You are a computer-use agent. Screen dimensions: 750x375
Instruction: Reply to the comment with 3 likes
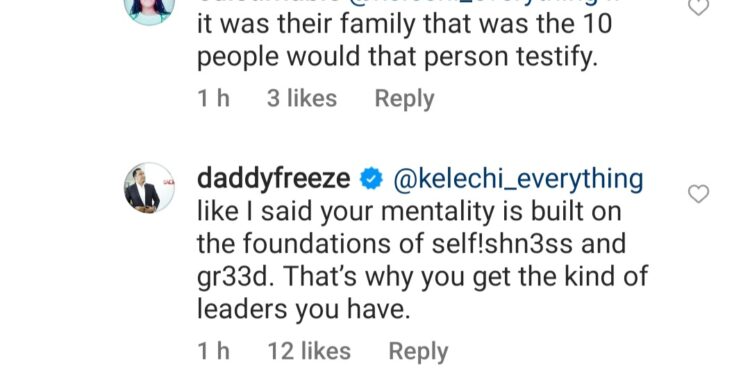pyautogui.click(x=404, y=99)
